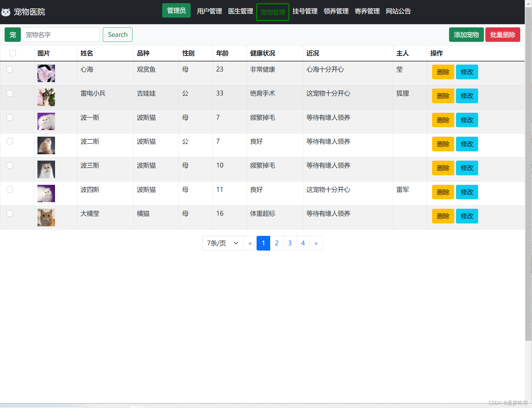Delete the 波四斯 pet record

tap(443, 192)
